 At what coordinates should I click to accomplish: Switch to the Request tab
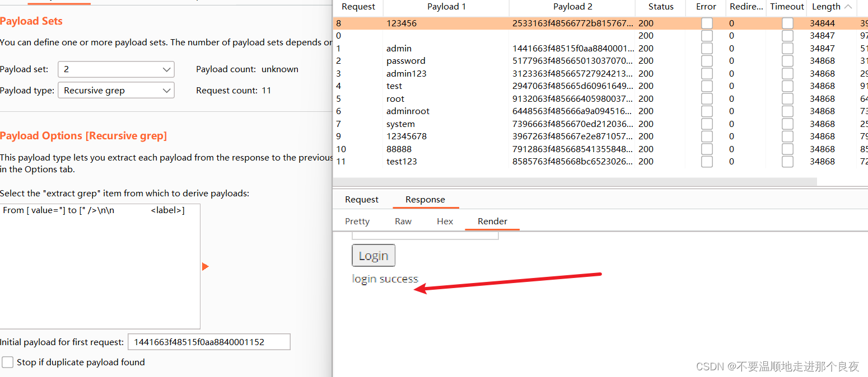(x=362, y=200)
